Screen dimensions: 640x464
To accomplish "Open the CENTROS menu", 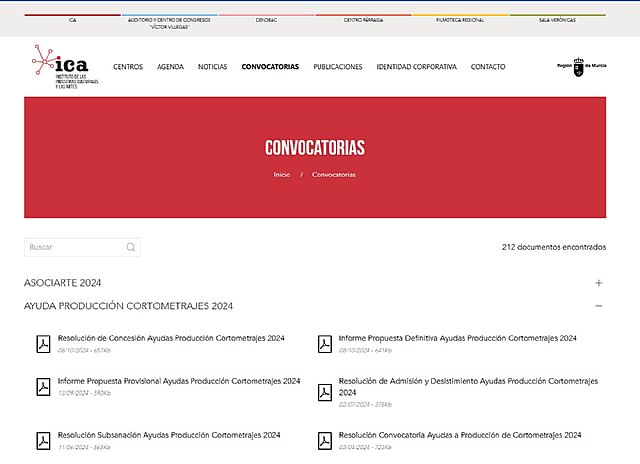I will click(x=128, y=67).
